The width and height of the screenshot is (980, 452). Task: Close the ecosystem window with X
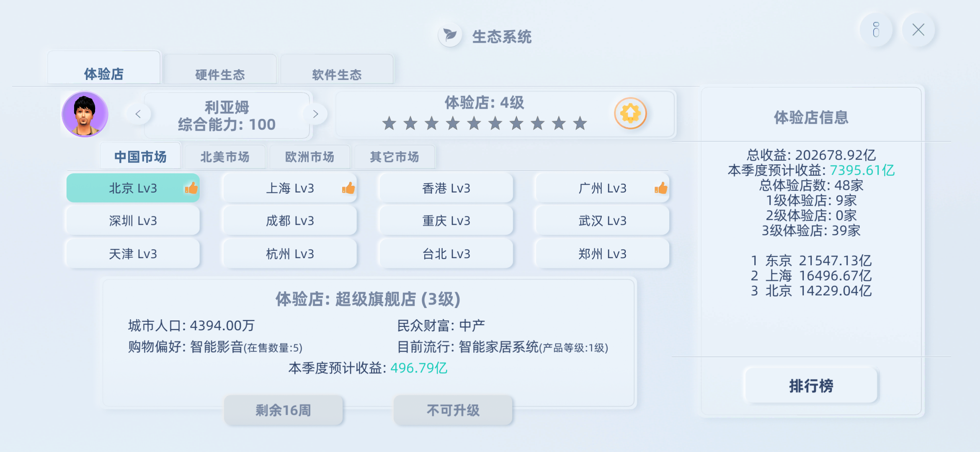click(x=918, y=30)
